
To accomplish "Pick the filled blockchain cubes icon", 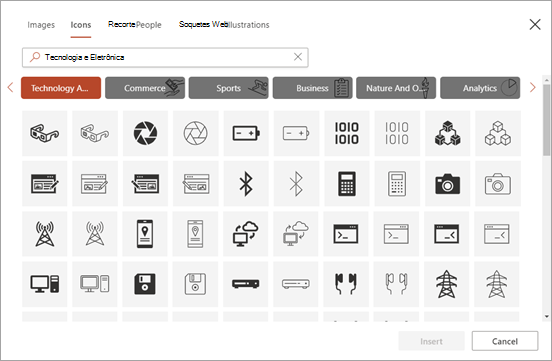I will point(447,133).
